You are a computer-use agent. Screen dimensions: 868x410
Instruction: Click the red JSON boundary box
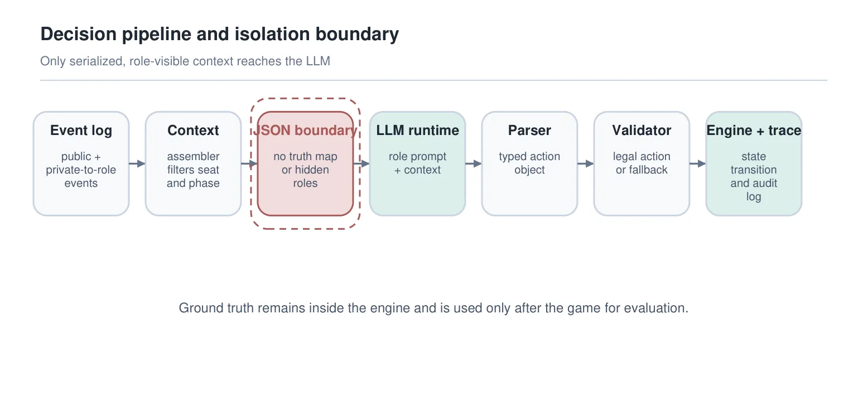point(305,163)
